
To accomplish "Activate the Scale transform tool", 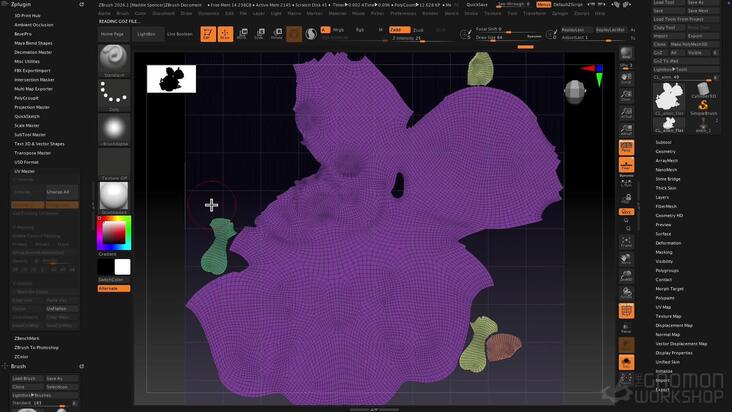I will click(x=260, y=34).
